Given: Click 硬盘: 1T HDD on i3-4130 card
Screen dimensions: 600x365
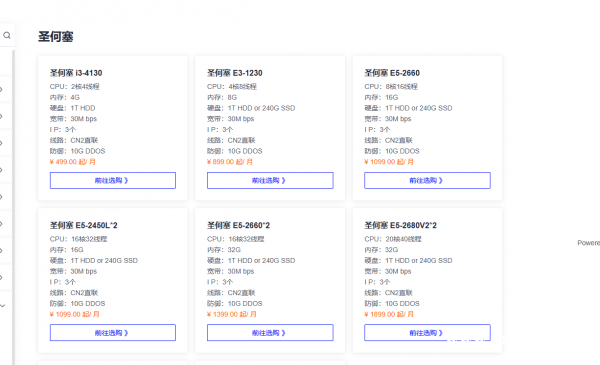Looking at the screenshot, I should tap(72, 108).
